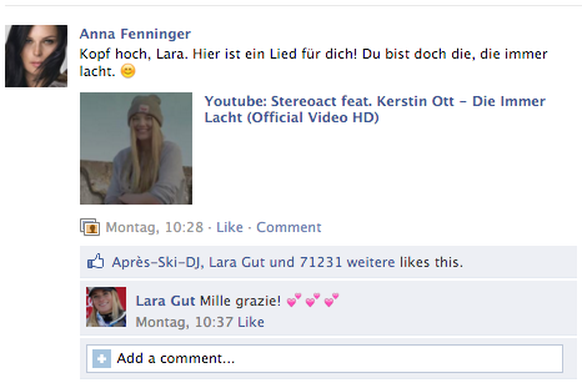Like Lara Gut's Mille grazie comment
Screen dimensions: 582x383
coord(251,322)
